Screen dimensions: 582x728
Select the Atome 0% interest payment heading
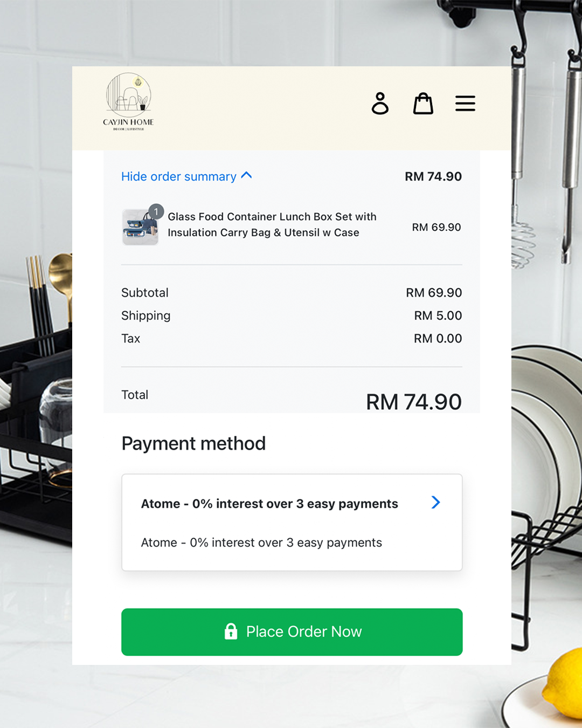tap(269, 504)
